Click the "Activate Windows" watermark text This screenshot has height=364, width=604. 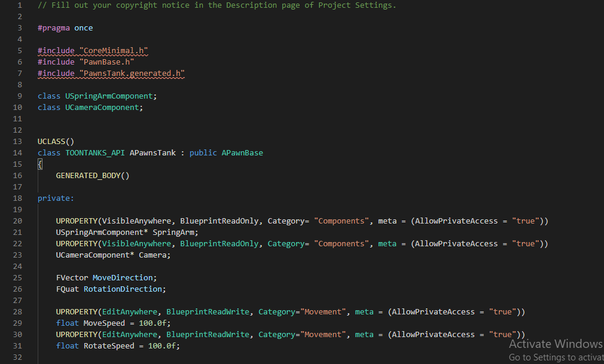pyautogui.click(x=555, y=344)
